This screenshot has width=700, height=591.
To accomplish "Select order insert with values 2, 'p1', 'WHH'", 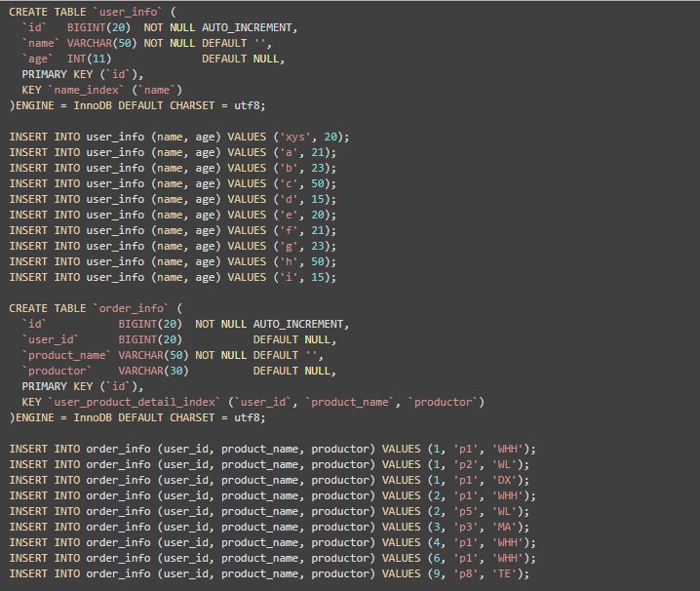I will click(272, 496).
